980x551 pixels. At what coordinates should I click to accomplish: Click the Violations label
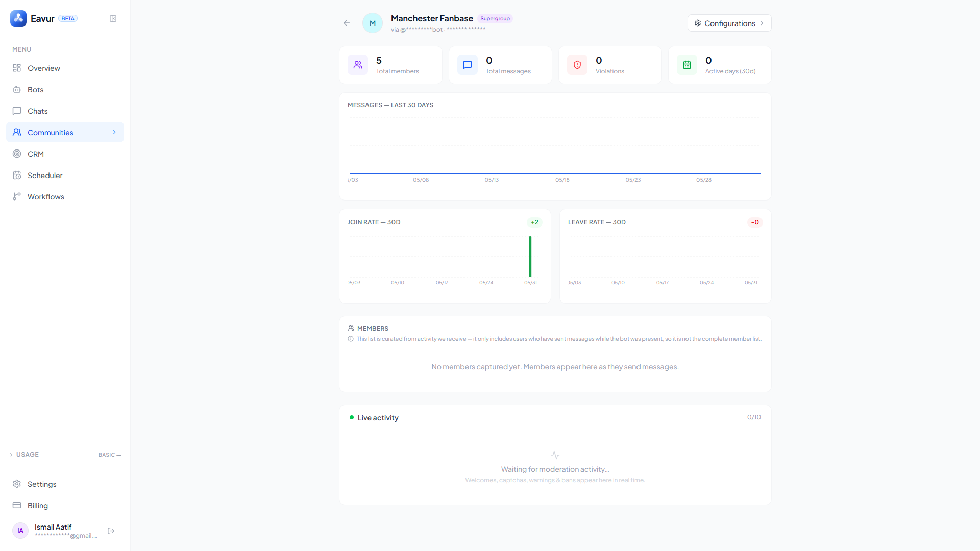610,71
